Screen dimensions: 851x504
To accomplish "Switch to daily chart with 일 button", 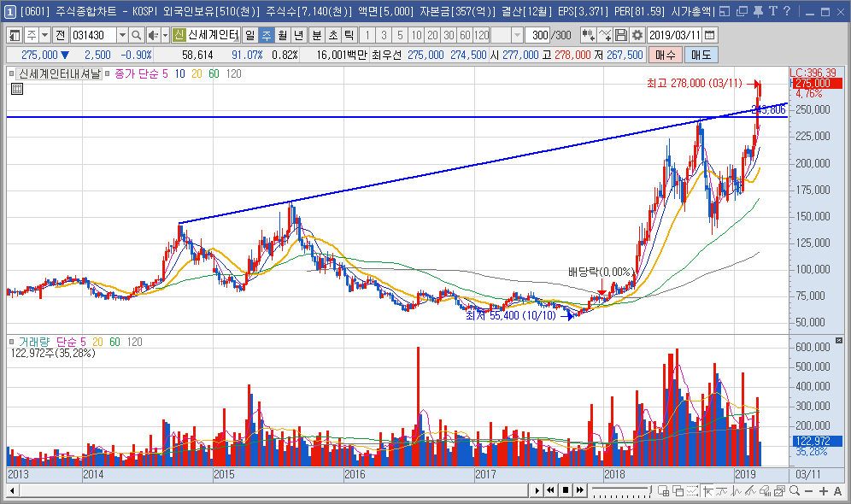I will (x=249, y=35).
